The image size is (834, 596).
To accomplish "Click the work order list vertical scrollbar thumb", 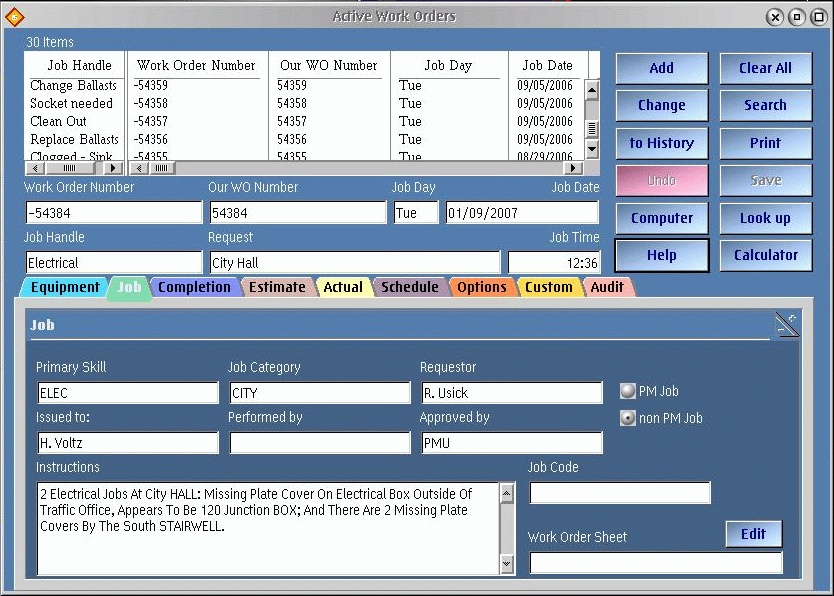I will [591, 129].
